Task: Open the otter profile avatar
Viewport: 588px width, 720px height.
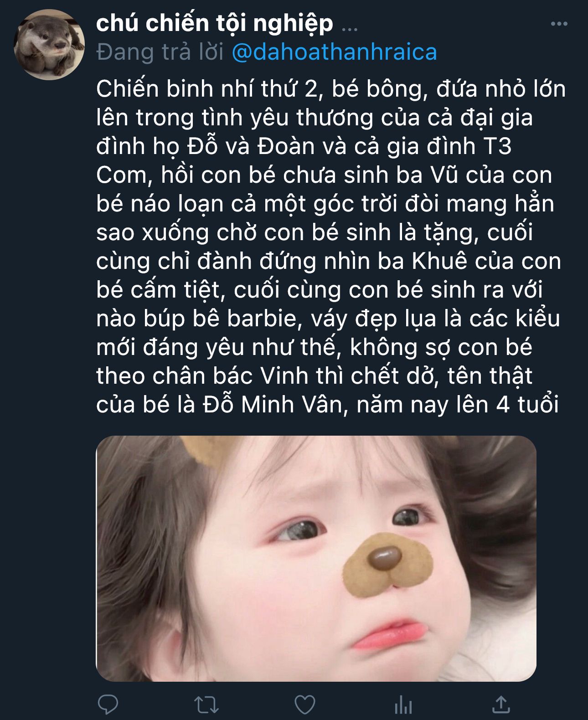Action: [49, 45]
